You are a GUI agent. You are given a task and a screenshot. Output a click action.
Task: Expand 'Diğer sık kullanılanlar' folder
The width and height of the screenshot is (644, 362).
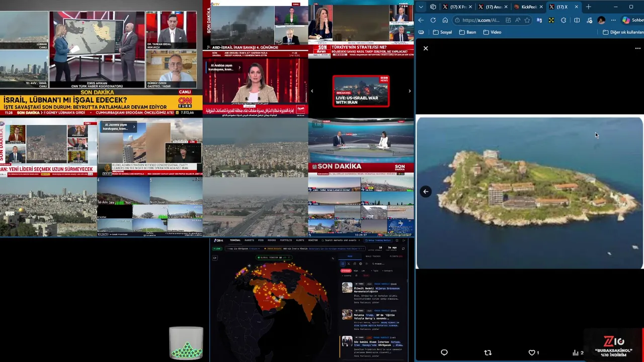[x=623, y=32]
